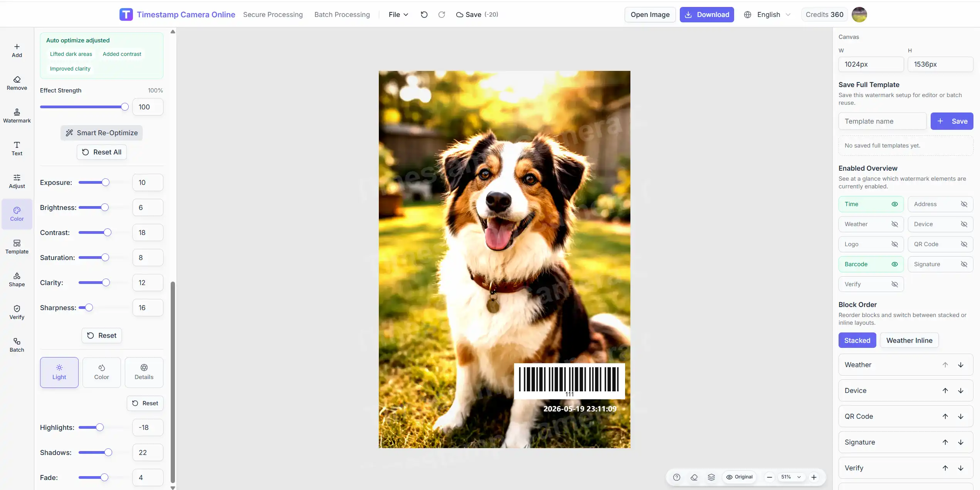Click the redo arrow icon
980x490 pixels.
click(x=442, y=15)
